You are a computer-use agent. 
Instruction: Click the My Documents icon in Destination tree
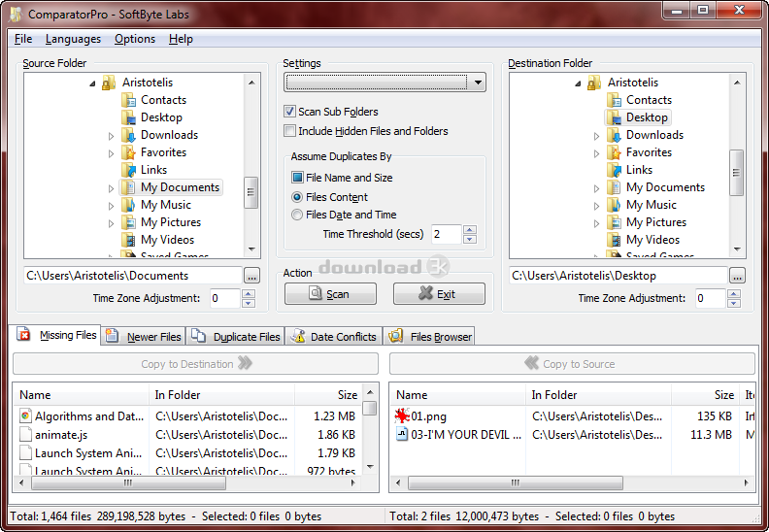tap(614, 187)
